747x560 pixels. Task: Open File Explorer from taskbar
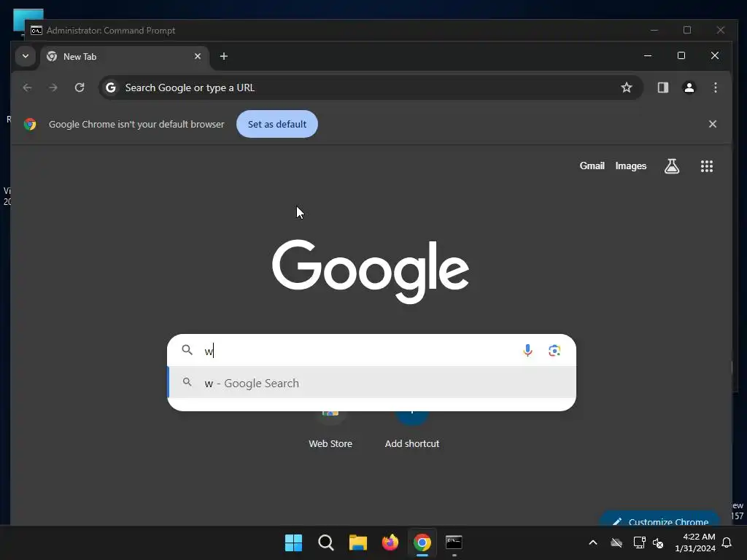tap(357, 542)
